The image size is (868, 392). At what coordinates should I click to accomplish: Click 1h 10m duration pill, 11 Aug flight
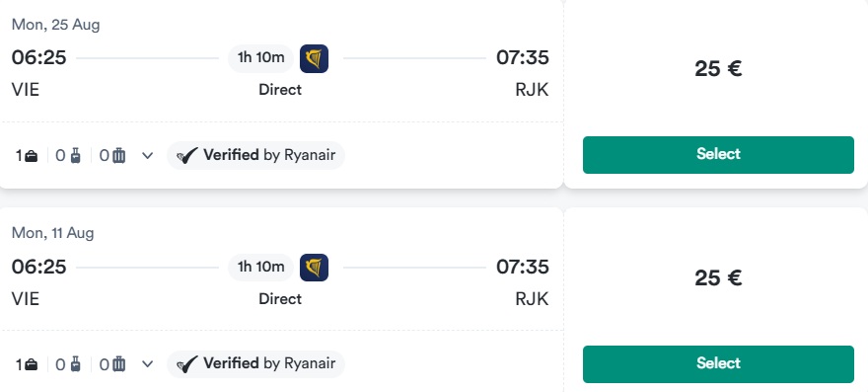click(260, 268)
